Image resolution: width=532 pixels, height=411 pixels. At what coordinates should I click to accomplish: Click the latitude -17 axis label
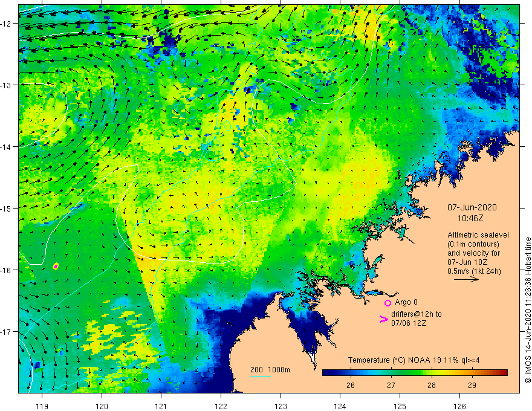tap(6, 331)
